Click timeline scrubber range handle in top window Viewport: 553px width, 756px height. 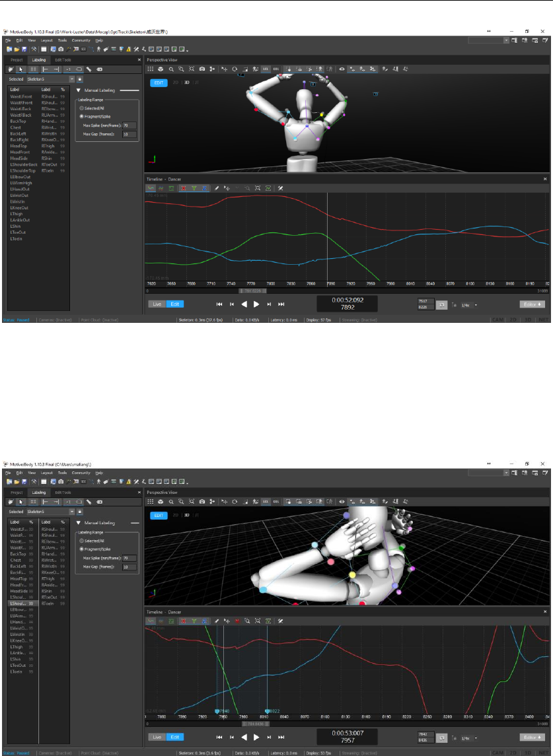click(253, 291)
